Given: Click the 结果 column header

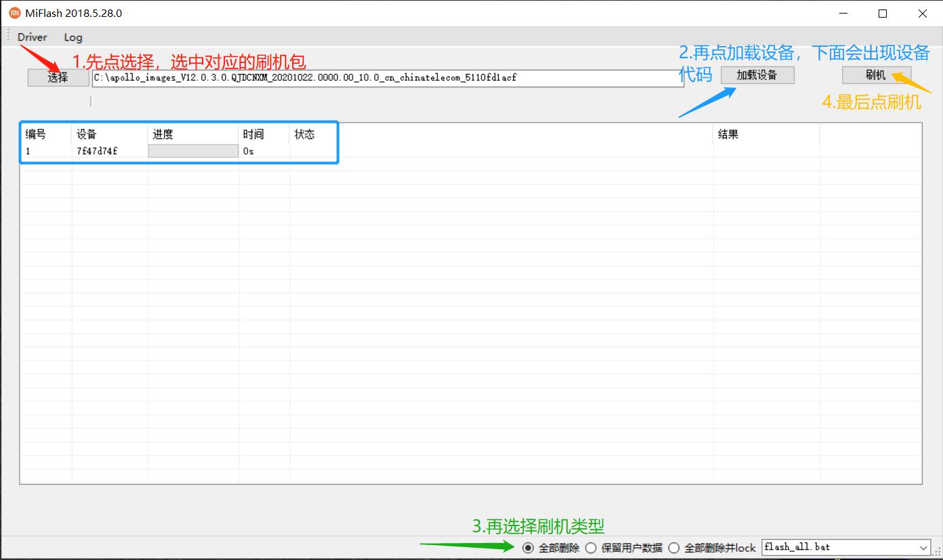Looking at the screenshot, I should (728, 134).
